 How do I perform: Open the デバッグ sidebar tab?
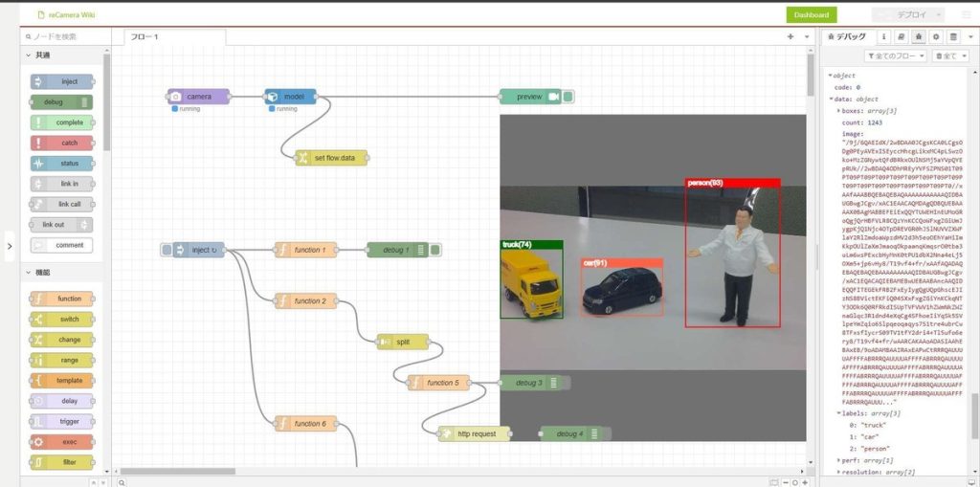848,37
